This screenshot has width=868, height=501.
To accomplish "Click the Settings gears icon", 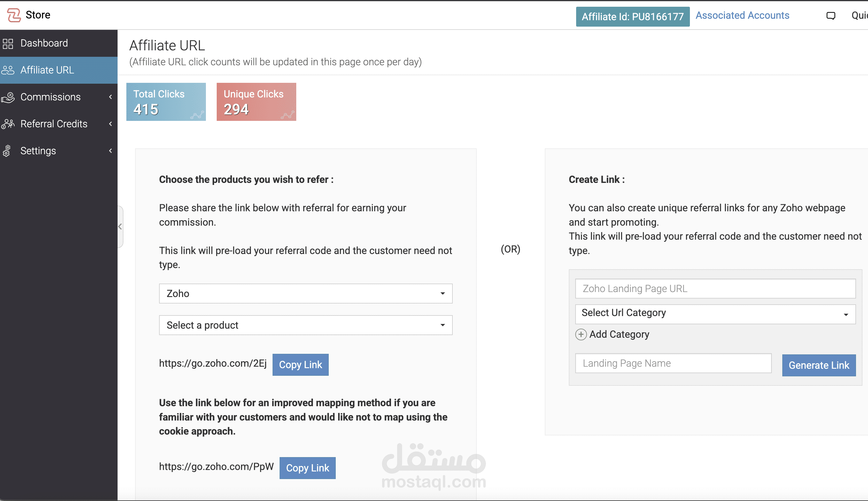I will (x=7, y=151).
